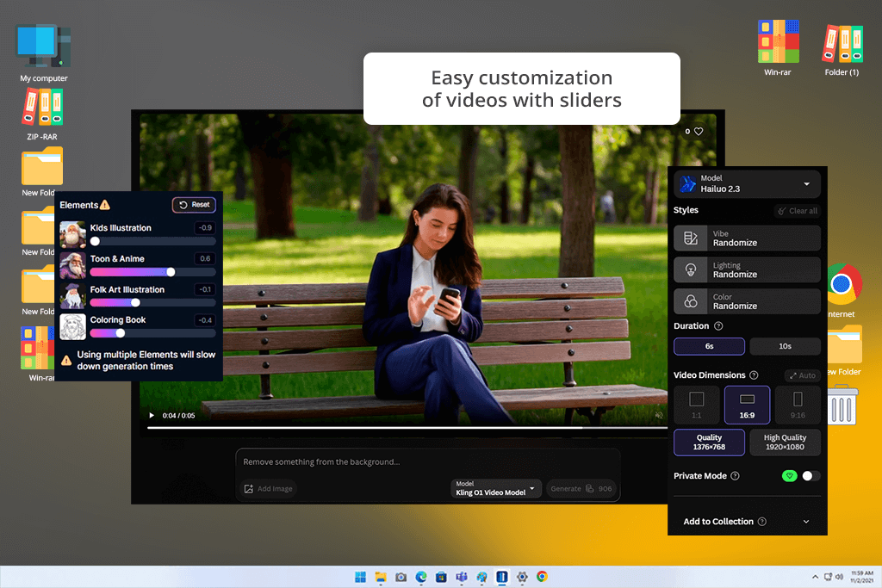Click the Kids Illustration thumbnail

(72, 234)
